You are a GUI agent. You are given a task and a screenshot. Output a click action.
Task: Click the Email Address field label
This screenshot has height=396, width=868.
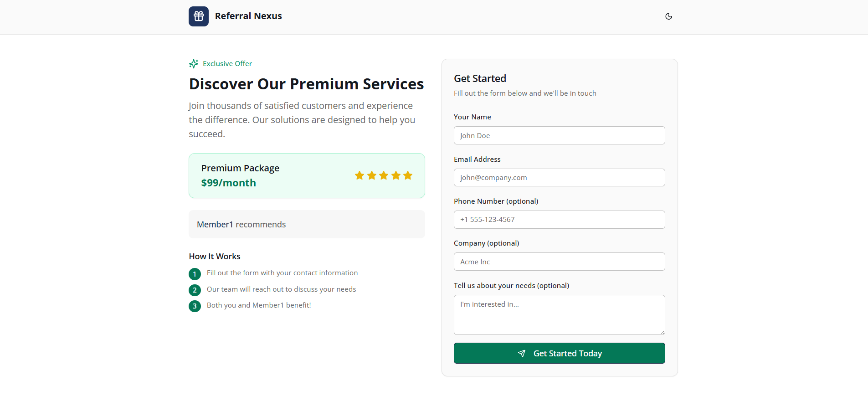477,159
